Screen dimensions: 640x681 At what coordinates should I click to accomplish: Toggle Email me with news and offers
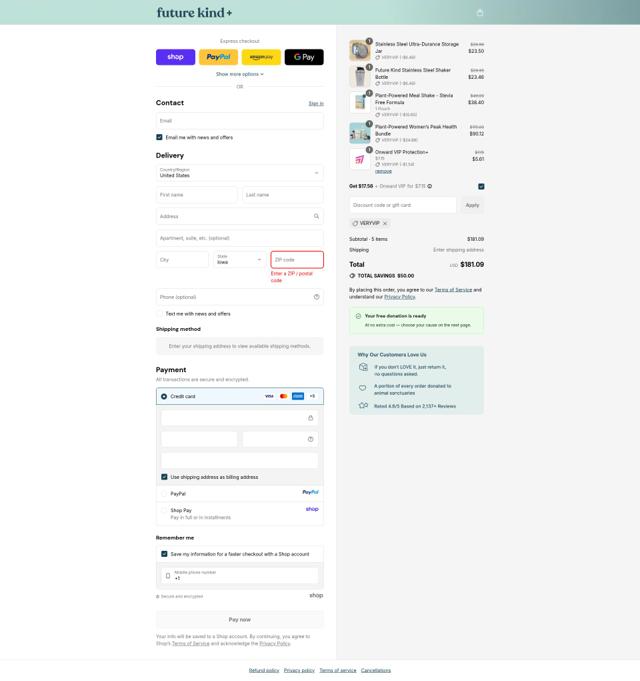point(159,137)
